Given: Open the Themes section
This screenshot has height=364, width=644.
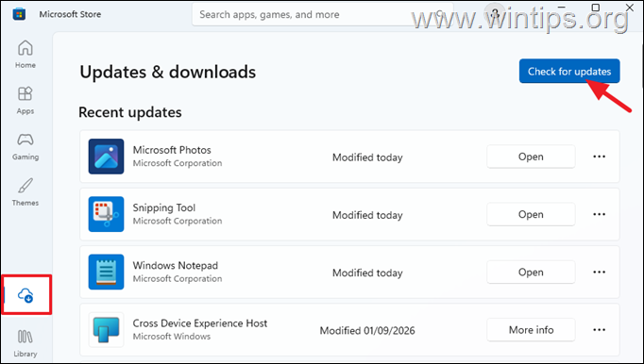Looking at the screenshot, I should pos(25,192).
